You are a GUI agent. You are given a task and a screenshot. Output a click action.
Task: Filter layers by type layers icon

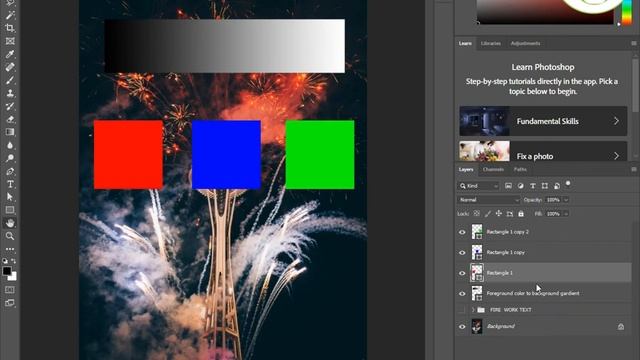tap(533, 186)
